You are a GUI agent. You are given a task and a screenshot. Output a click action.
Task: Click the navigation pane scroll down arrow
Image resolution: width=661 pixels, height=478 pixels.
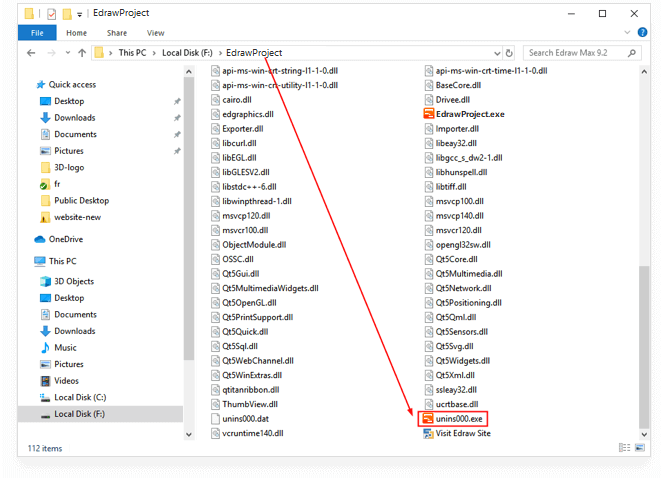(x=189, y=434)
